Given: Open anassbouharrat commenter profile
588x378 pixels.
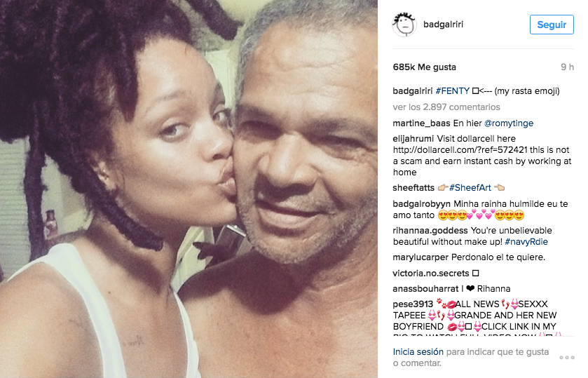Looking at the screenshot, I should coord(425,289).
